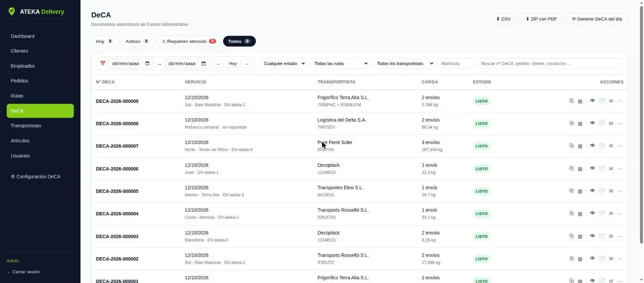Toggle the eye icon for DECA-2026-000003
Viewport: 644px width, 283px height.
(x=592, y=236)
